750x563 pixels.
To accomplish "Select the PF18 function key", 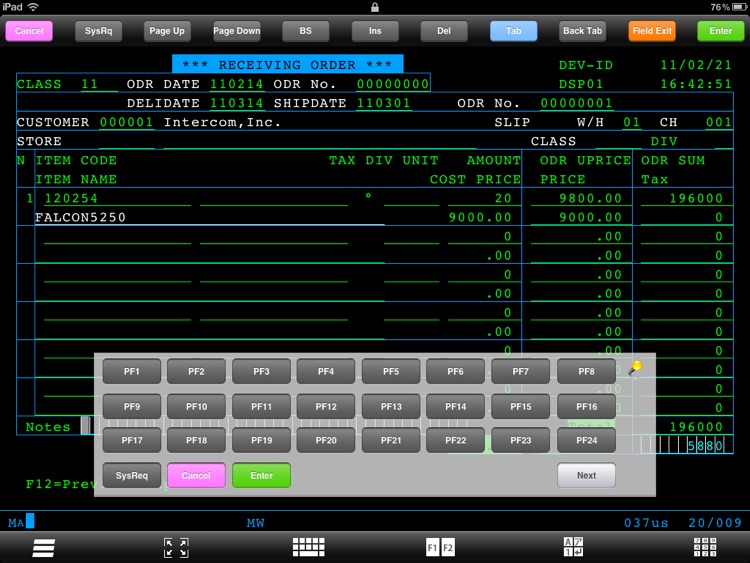I will [196, 440].
